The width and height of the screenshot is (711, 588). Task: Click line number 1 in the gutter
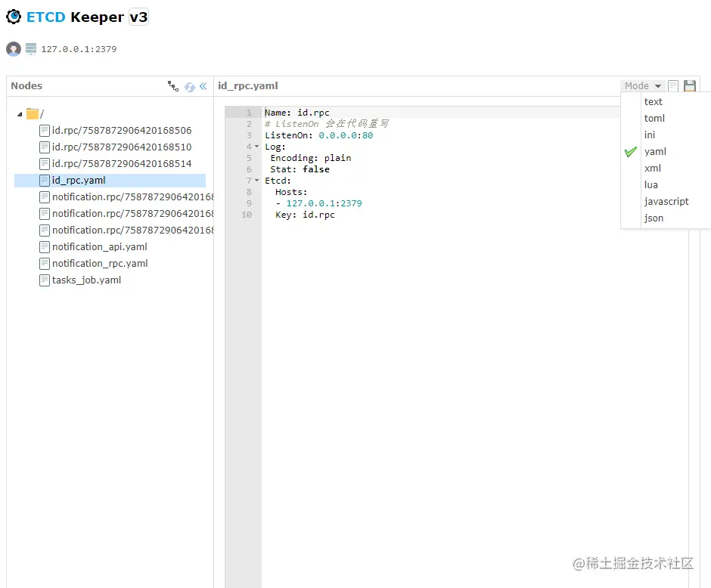(249, 113)
